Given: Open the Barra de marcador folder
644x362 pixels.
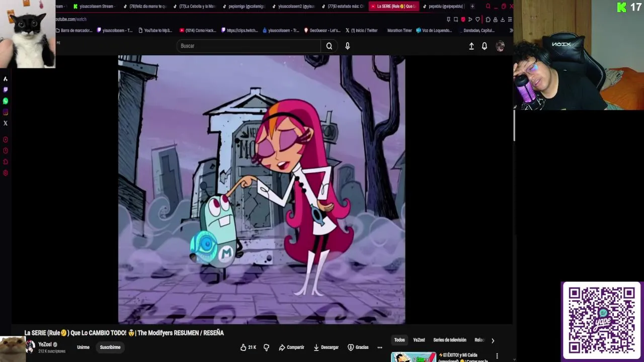Looking at the screenshot, I should pyautogui.click(x=74, y=31).
